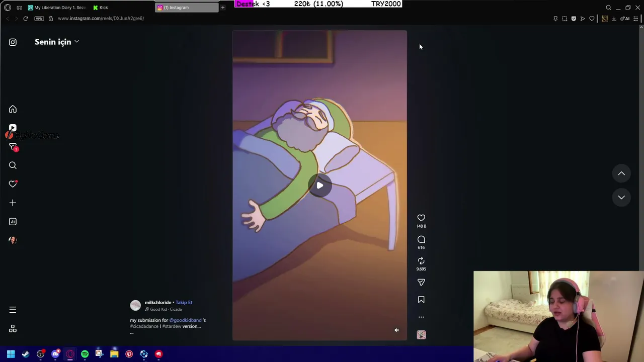Open the reel's three-dot options menu

(x=421, y=317)
